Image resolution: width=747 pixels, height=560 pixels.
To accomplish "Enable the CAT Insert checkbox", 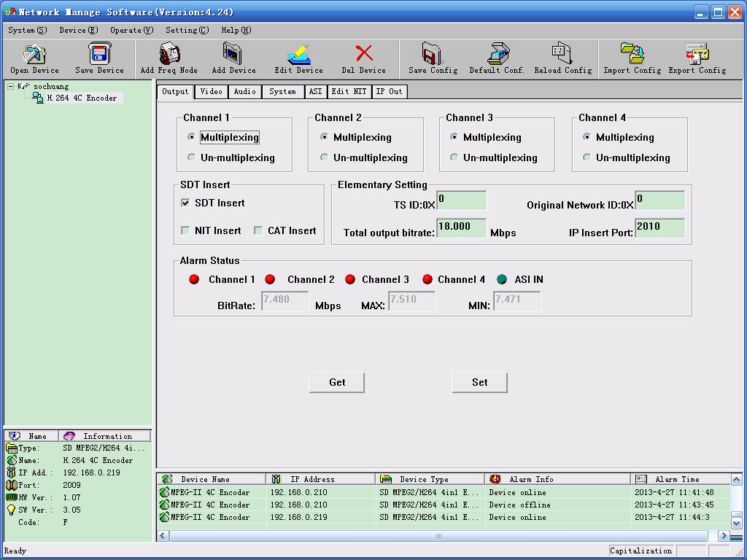I will 258,230.
